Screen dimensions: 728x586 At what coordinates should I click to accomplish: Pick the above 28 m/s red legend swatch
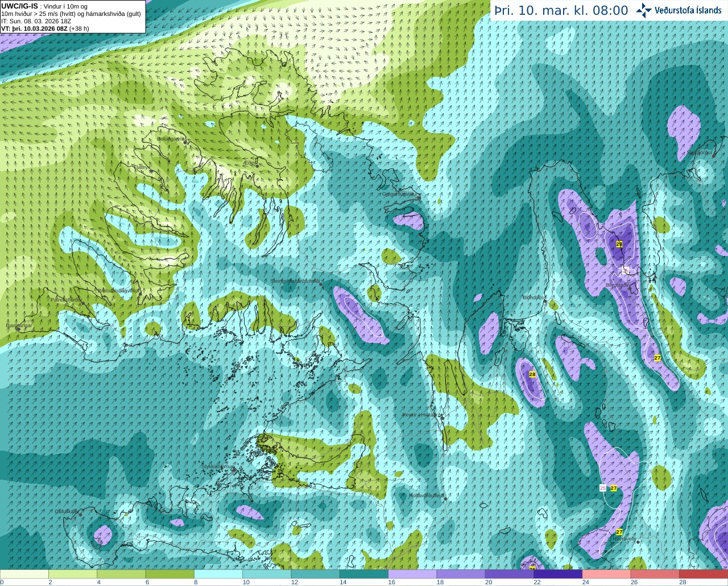(x=704, y=573)
